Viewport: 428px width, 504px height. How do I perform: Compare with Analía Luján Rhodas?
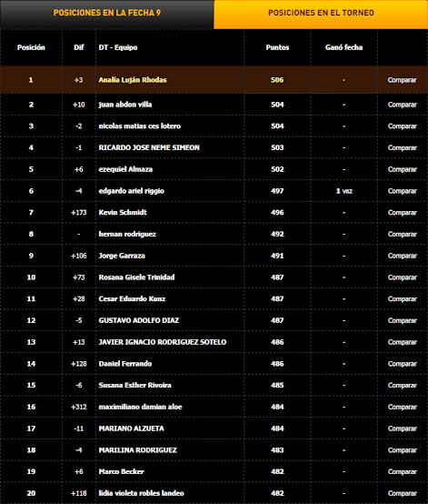(x=402, y=80)
